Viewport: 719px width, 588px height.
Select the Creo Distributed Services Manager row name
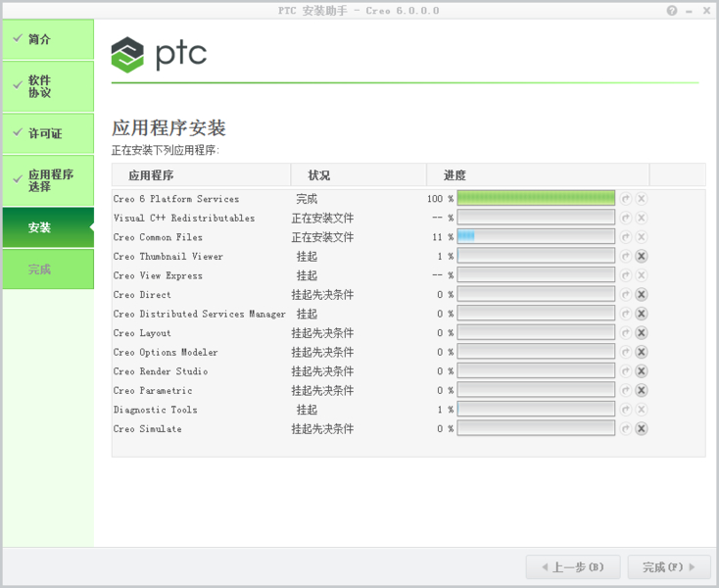tap(200, 315)
